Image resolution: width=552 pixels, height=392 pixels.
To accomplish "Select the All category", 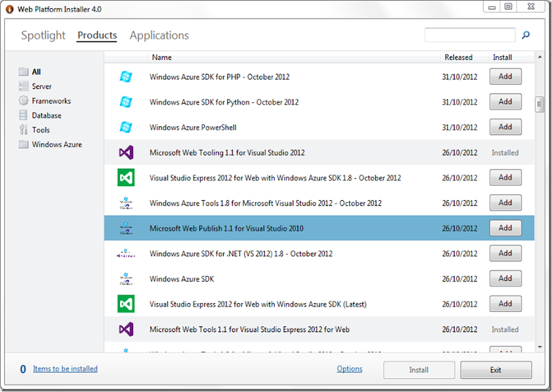I will pos(37,72).
